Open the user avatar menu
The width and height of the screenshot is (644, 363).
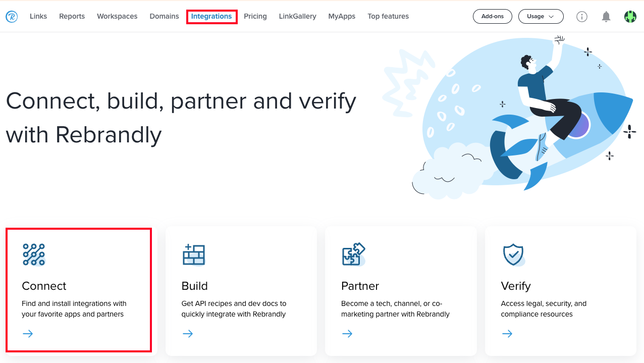pyautogui.click(x=630, y=17)
